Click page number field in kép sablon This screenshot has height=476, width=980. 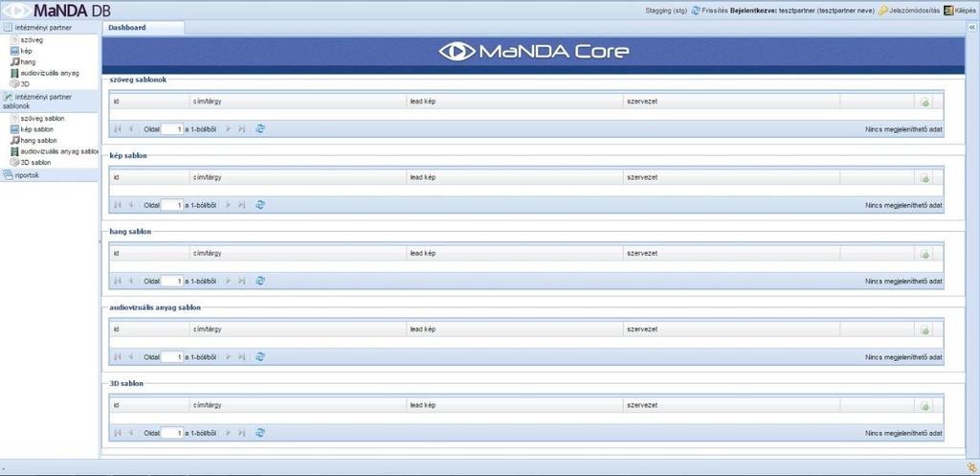[172, 205]
